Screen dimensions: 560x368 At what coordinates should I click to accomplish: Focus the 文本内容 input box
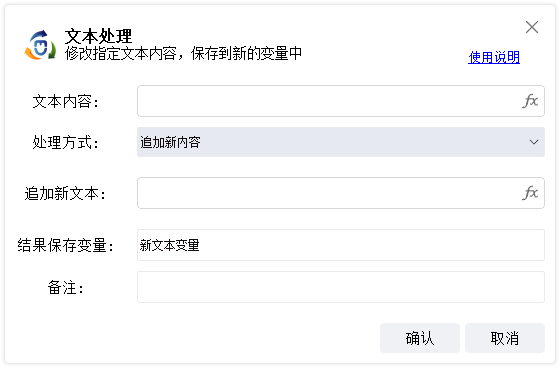341,101
